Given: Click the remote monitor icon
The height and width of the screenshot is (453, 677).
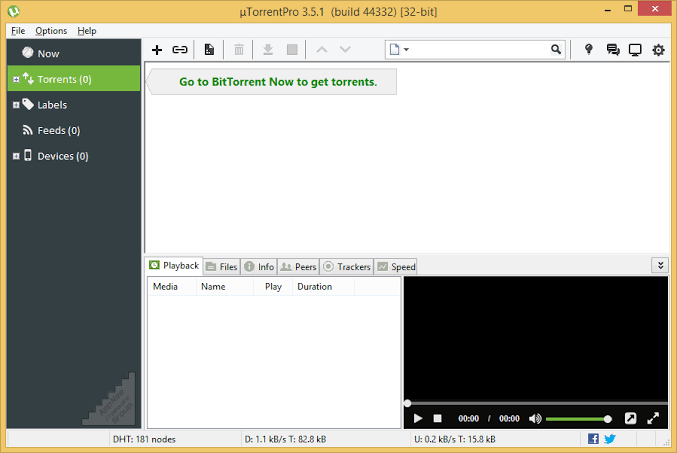Looking at the screenshot, I should (635, 50).
